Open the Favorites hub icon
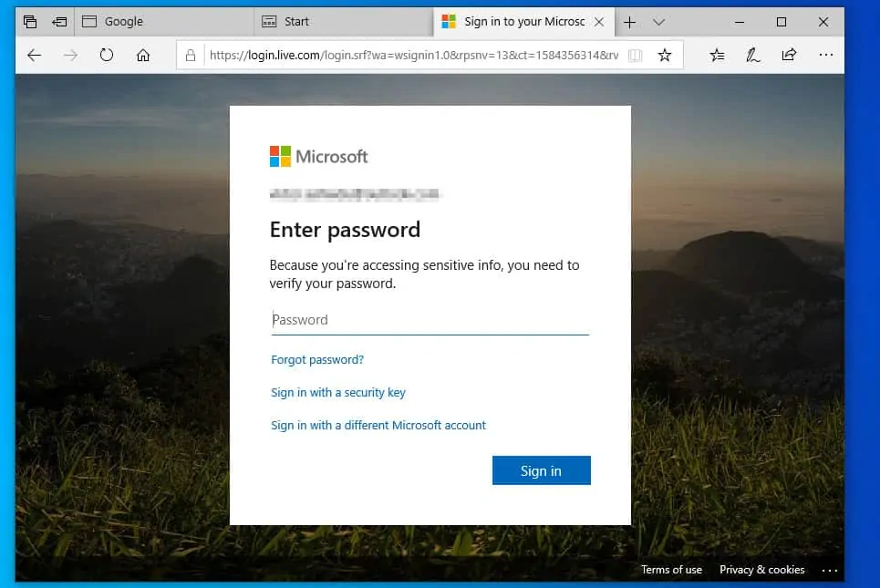Viewport: 880px width, 588px height. tap(718, 56)
